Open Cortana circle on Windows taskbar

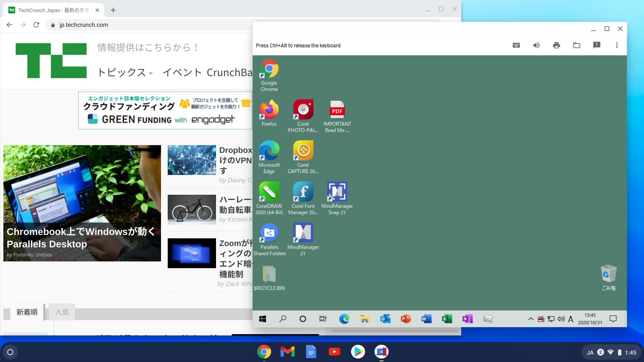303,319
